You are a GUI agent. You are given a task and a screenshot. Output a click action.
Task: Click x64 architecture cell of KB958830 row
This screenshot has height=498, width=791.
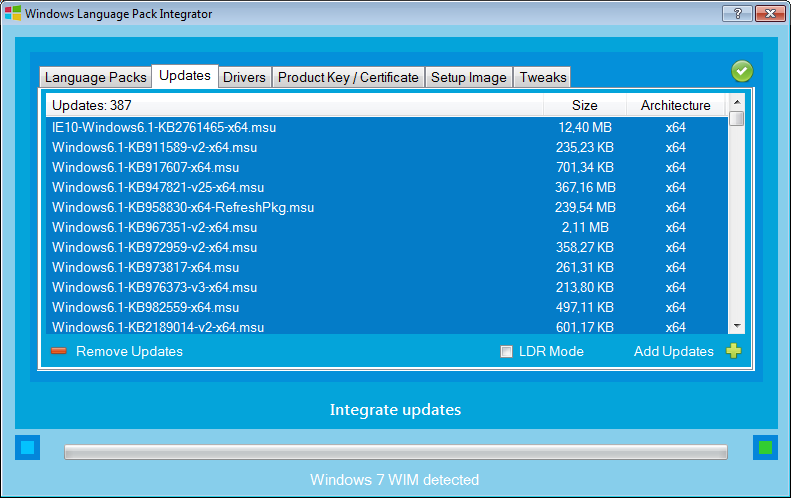coord(675,207)
